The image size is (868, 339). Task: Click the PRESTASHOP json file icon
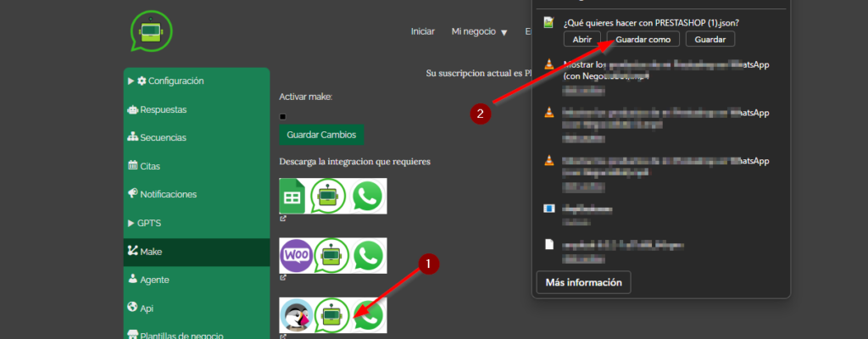548,23
